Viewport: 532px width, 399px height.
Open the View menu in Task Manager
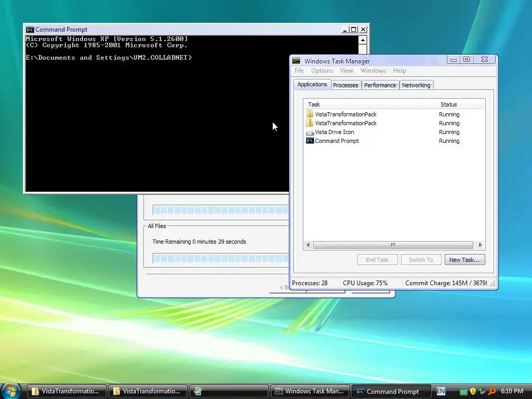[347, 71]
